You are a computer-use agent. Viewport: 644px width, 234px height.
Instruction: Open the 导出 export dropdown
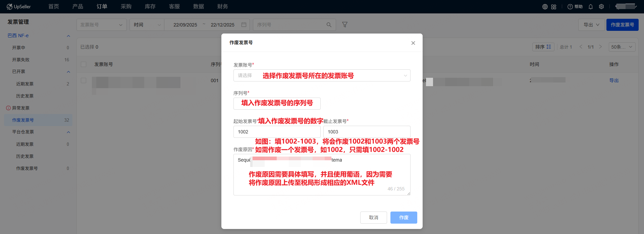(591, 25)
